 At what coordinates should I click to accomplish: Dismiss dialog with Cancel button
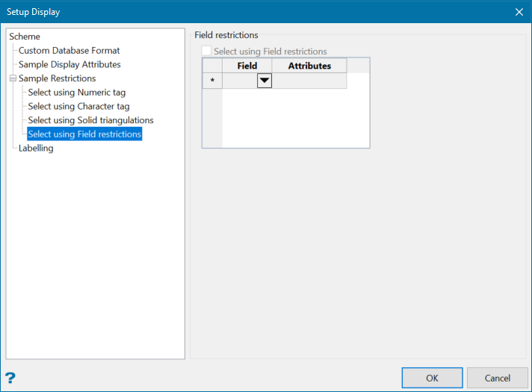pyautogui.click(x=497, y=378)
